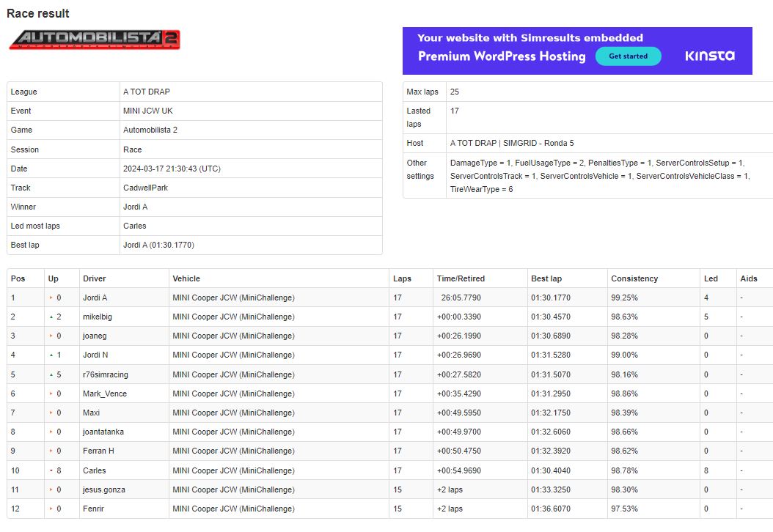Click the up arrow icon in the mikelbig row
The width and height of the screenshot is (773, 532).
pos(51,317)
